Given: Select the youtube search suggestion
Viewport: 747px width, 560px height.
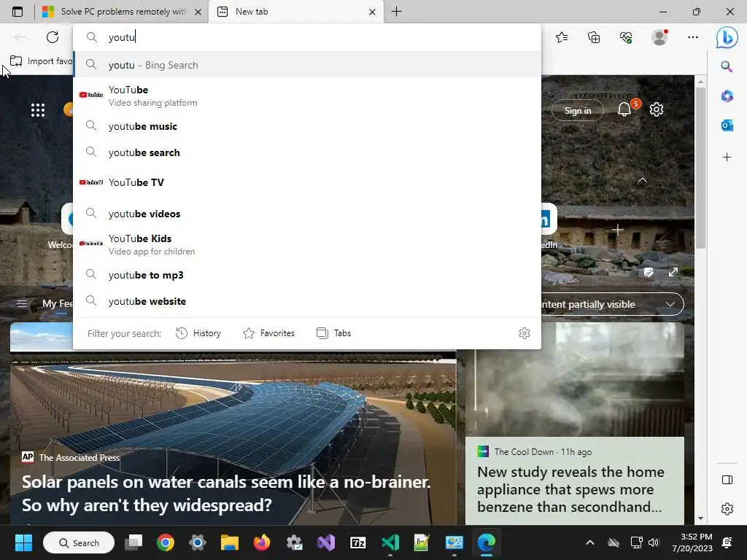Looking at the screenshot, I should [307, 152].
